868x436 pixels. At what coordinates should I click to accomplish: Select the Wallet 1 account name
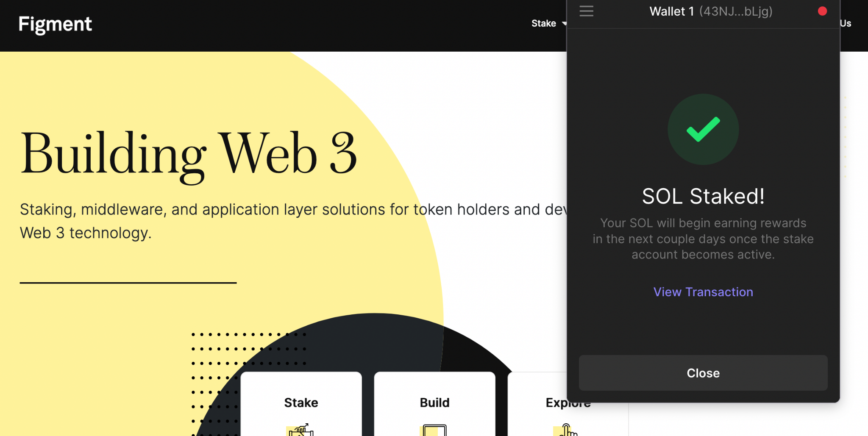pos(672,11)
